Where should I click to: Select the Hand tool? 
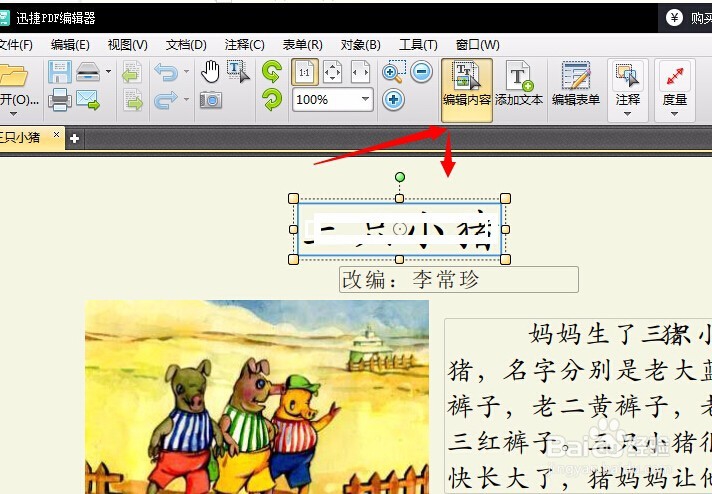(210, 72)
